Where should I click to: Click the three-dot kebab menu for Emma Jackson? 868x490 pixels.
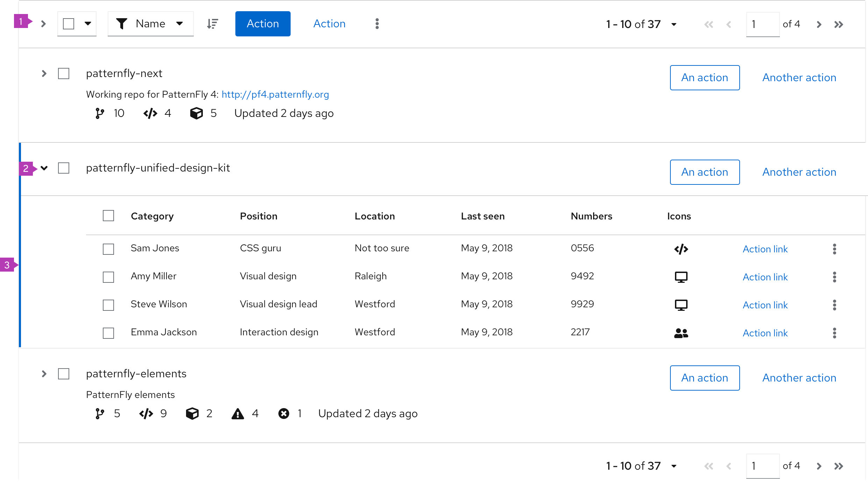pos(835,333)
